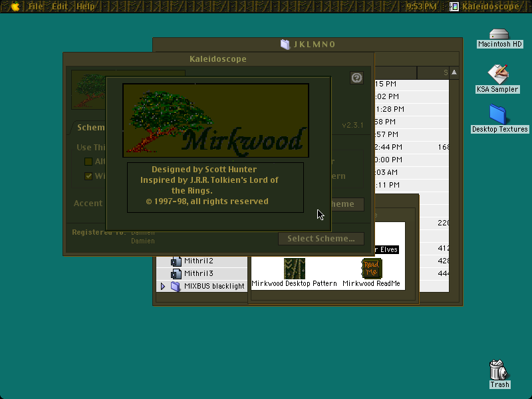Open the File menu

[36, 6]
